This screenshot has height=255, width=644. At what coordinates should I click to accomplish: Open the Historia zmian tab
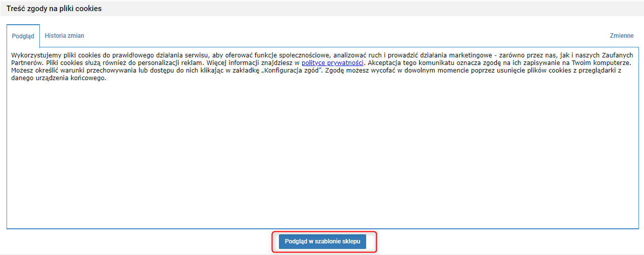pyautogui.click(x=65, y=36)
